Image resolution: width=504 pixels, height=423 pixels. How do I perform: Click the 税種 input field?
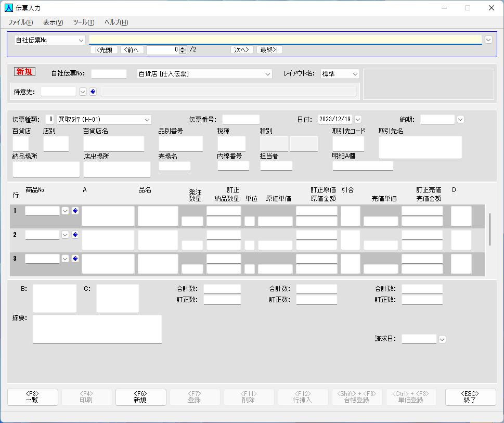(231, 144)
